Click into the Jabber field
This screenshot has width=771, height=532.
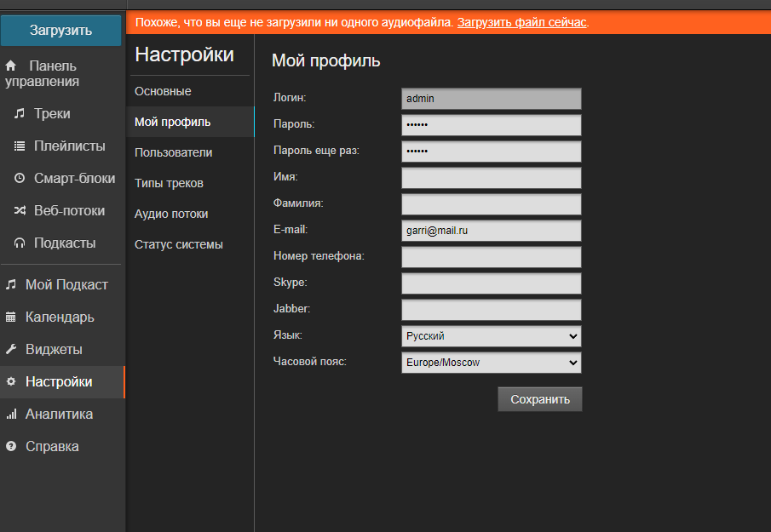[492, 310]
